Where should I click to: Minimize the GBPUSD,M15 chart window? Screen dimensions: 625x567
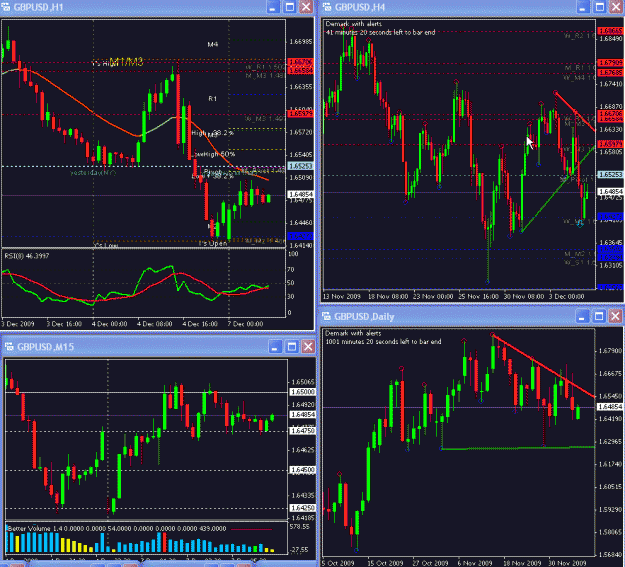(275, 347)
